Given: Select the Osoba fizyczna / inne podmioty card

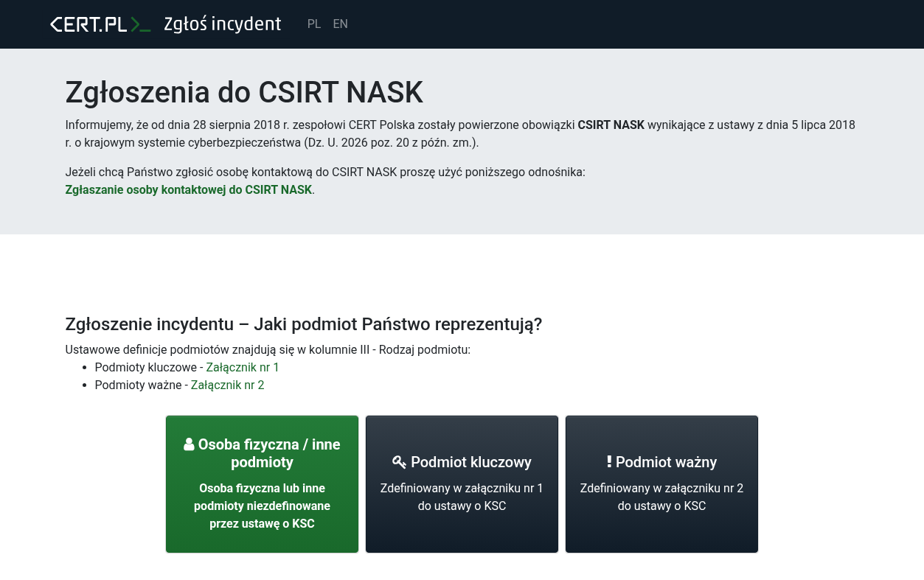Looking at the screenshot, I should (x=262, y=484).
